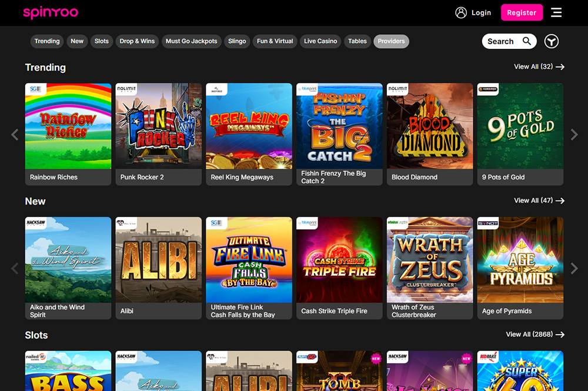View all 32 Trending games
The height and width of the screenshot is (391, 588).
click(539, 67)
